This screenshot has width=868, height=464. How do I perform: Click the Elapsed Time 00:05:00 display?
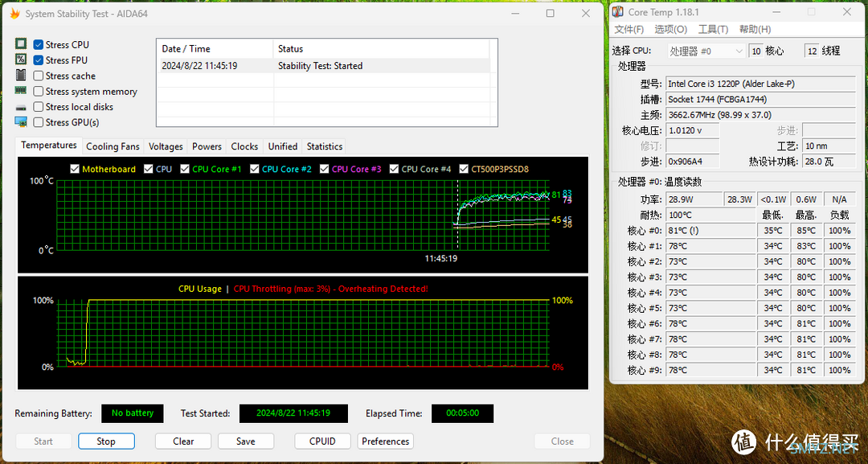point(462,413)
